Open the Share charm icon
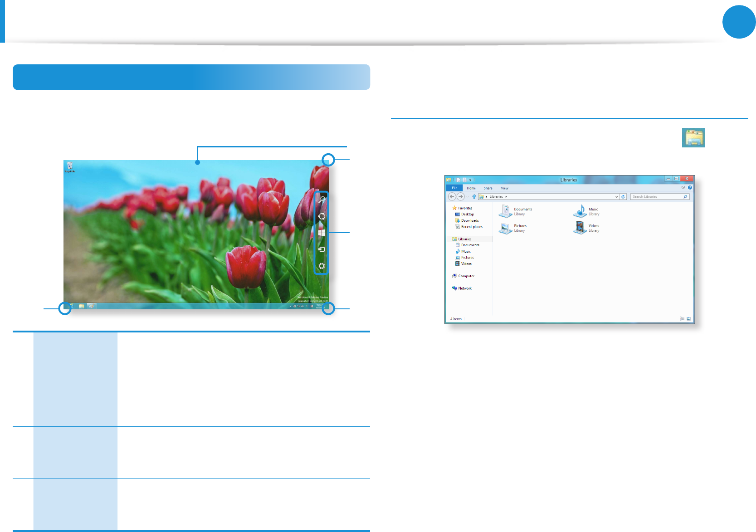This screenshot has width=756, height=532. pyautogui.click(x=322, y=216)
